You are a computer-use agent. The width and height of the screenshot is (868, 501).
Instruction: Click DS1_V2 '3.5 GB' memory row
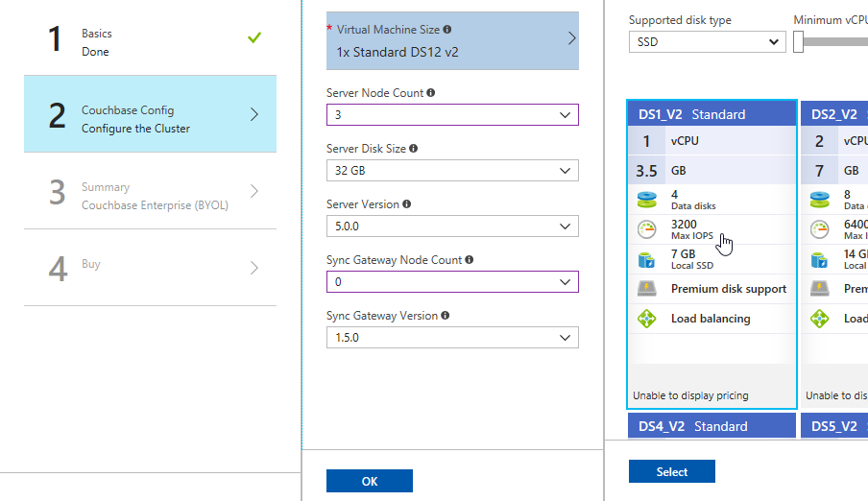pos(711,170)
